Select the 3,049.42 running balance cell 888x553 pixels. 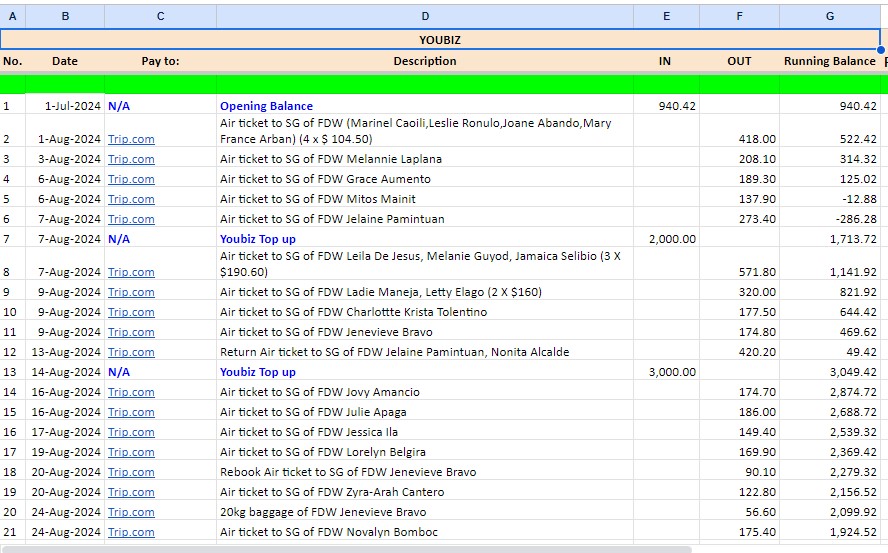pyautogui.click(x=830, y=372)
